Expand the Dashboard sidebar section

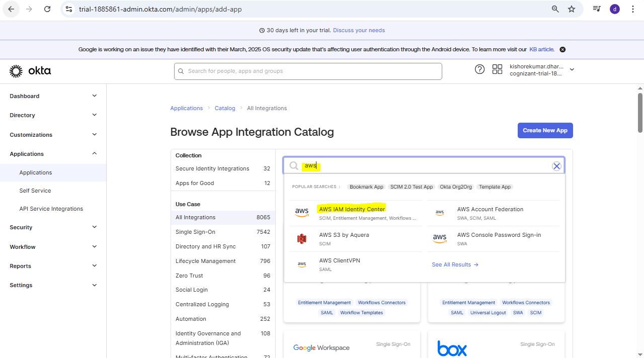pos(94,96)
